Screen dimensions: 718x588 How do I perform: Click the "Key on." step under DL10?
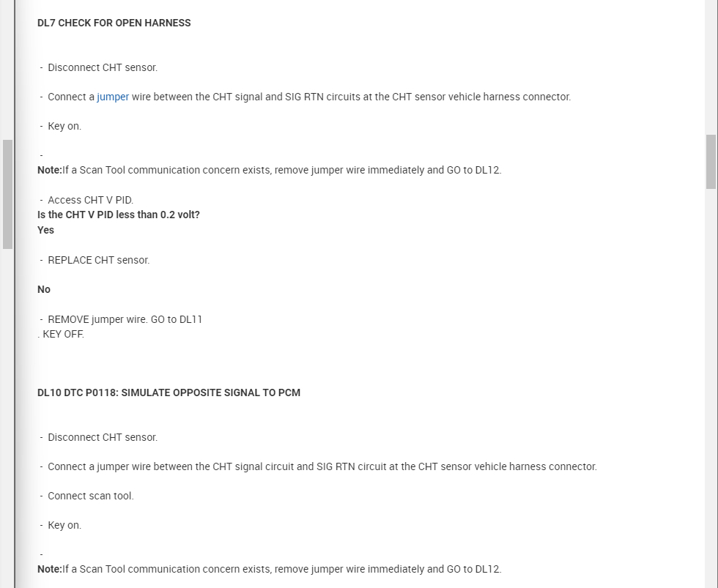64,525
